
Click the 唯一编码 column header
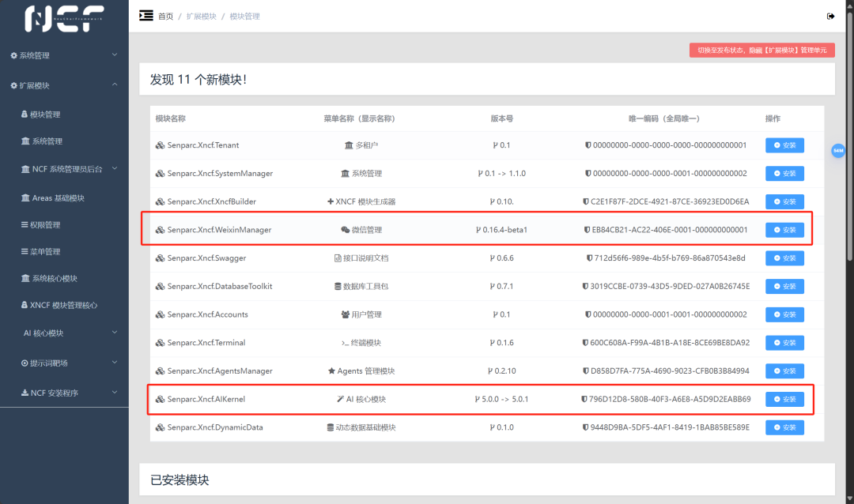664,118
